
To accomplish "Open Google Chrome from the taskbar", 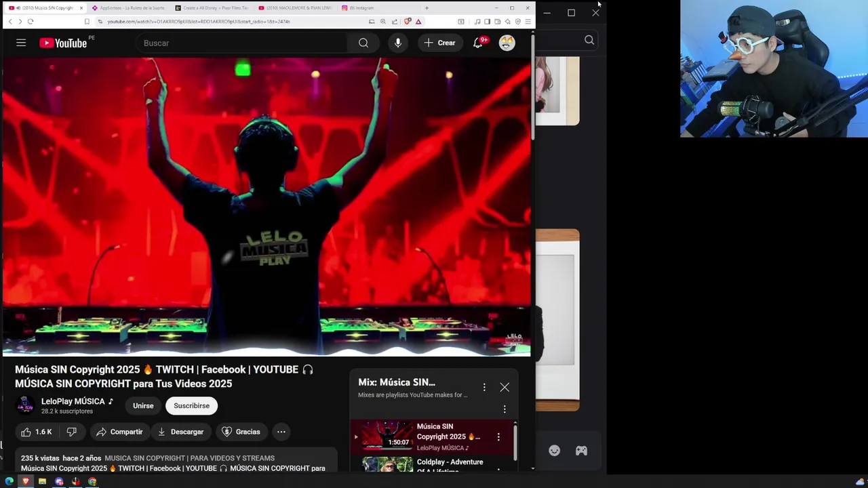I will [92, 482].
